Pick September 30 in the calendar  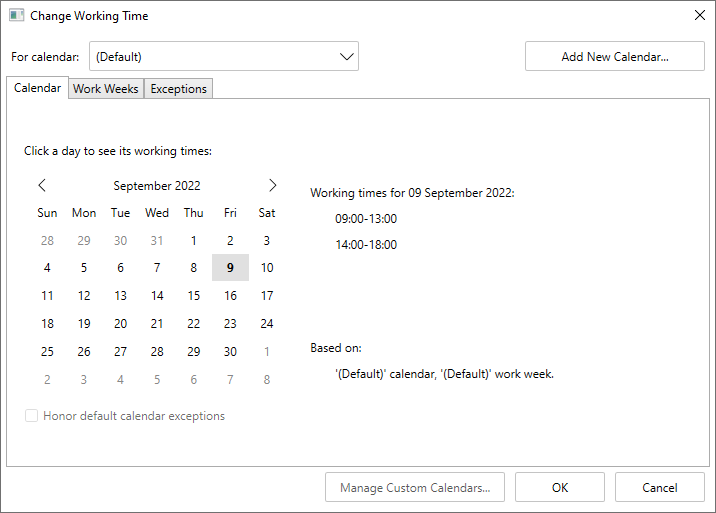click(230, 352)
